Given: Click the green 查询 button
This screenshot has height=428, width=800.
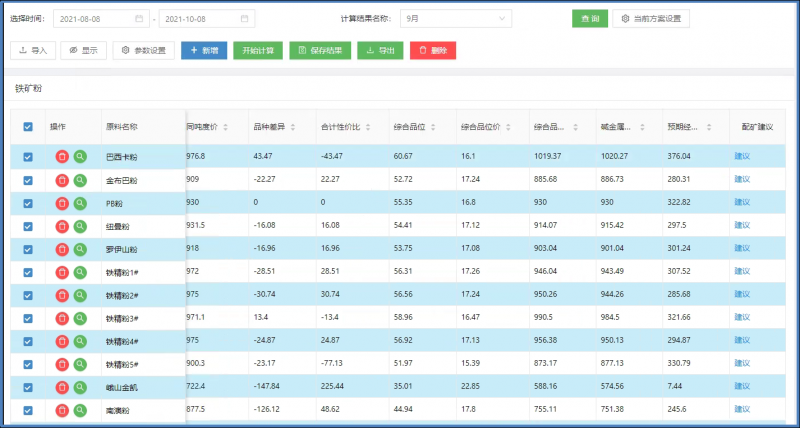Looking at the screenshot, I should click(589, 19).
